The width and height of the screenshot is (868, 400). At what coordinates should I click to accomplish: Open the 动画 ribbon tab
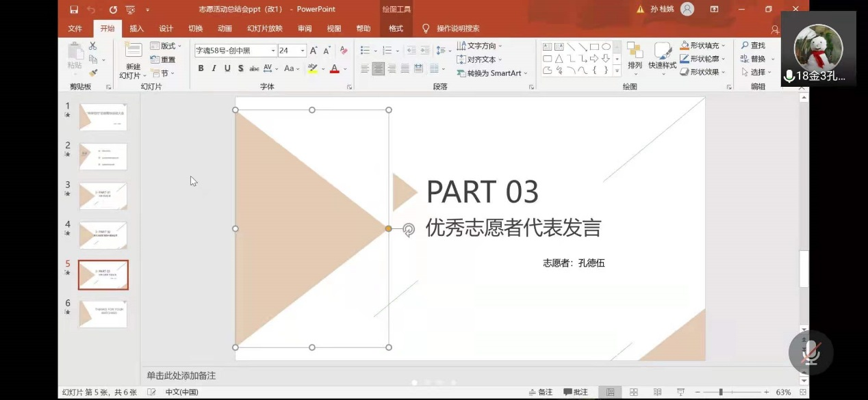click(x=225, y=29)
